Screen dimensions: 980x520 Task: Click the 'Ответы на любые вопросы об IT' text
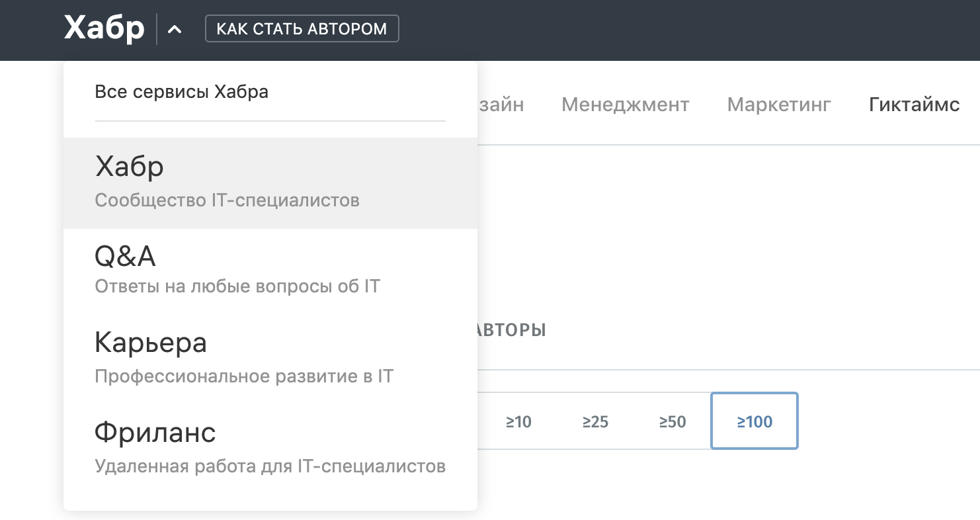point(237,286)
